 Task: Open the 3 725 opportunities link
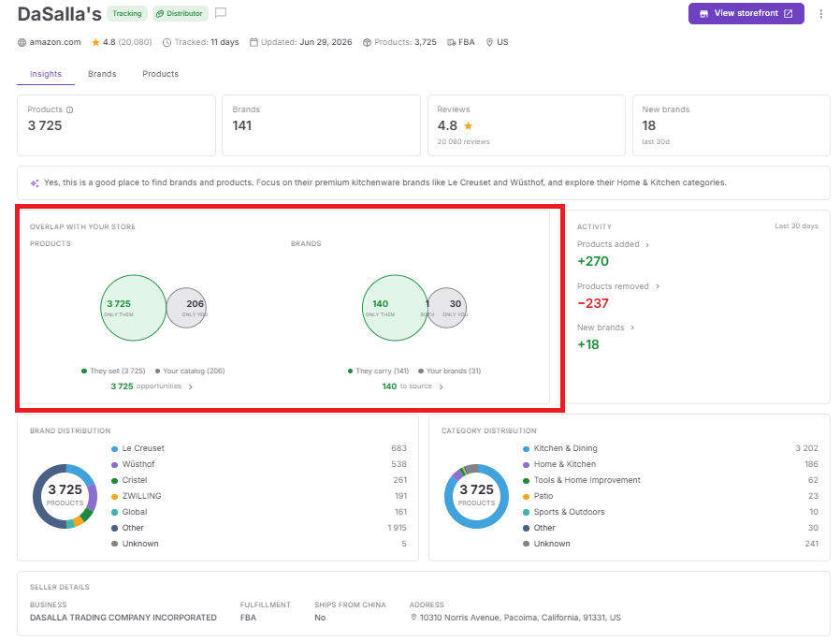click(152, 386)
